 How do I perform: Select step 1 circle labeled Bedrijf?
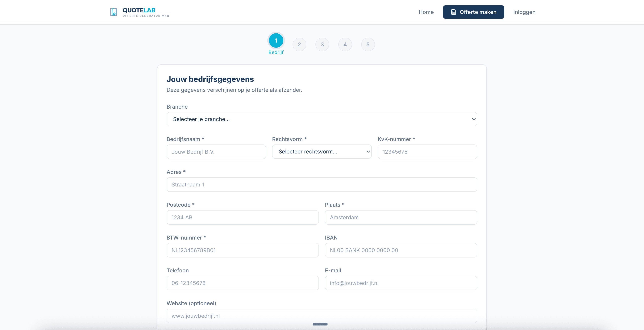click(276, 40)
